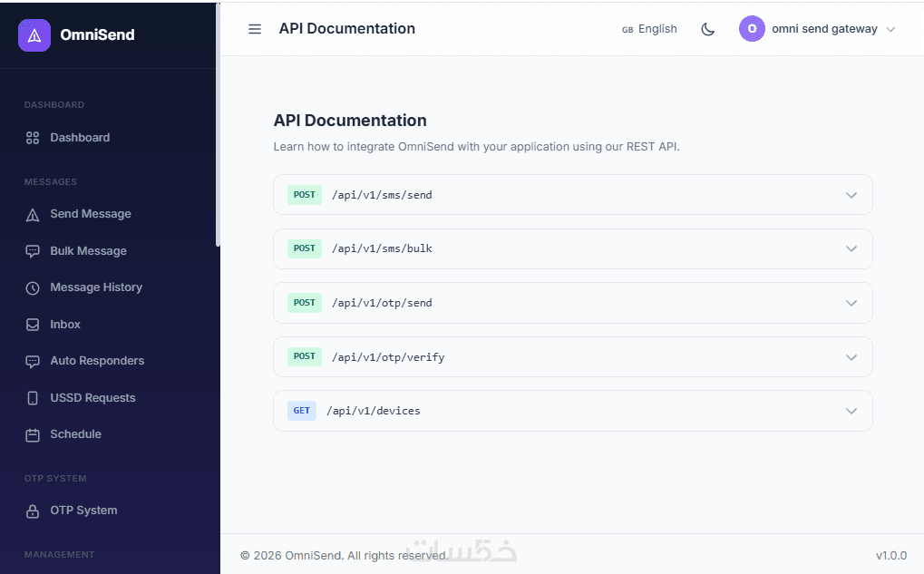Open the English language selector
The width and height of the screenshot is (924, 574).
point(649,29)
